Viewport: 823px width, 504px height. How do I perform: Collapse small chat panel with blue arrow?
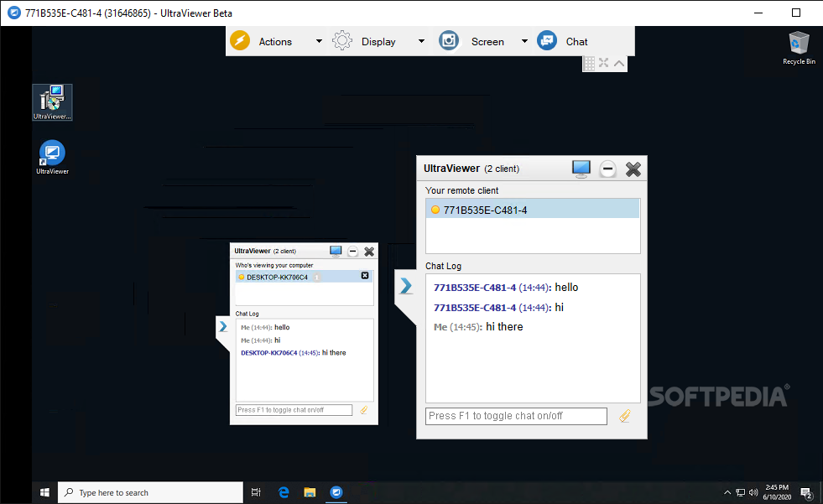(x=223, y=327)
